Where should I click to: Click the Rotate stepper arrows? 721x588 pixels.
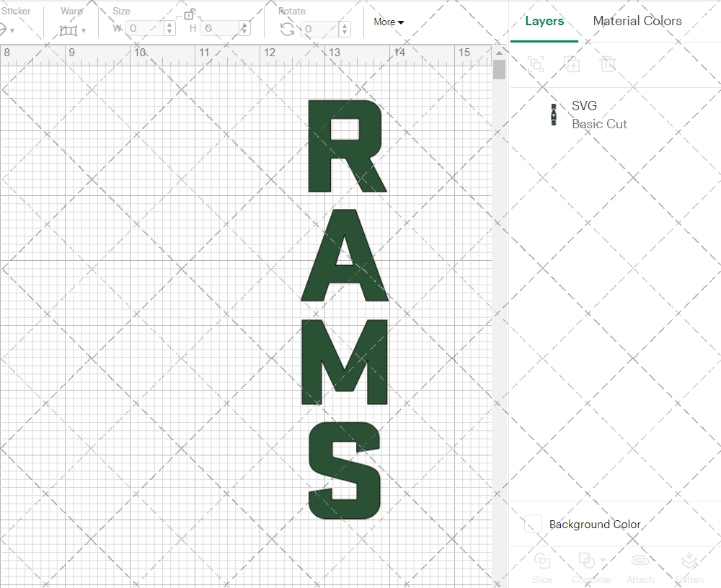coord(345,29)
